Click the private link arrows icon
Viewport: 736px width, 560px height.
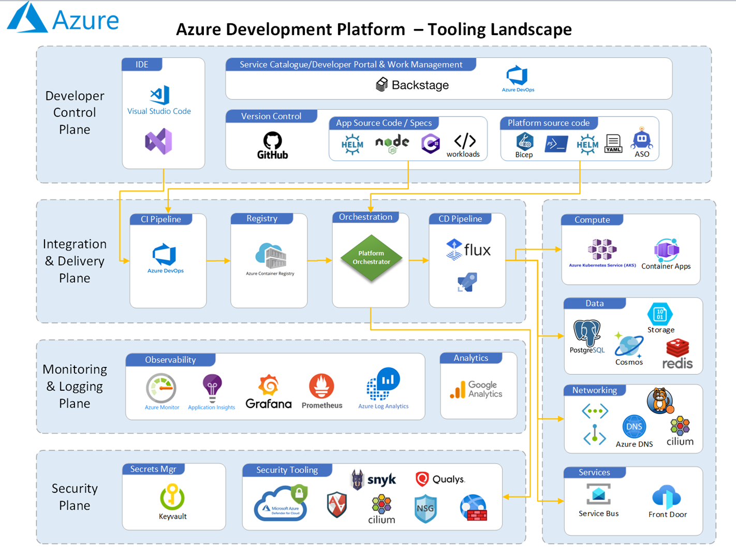pos(595,435)
